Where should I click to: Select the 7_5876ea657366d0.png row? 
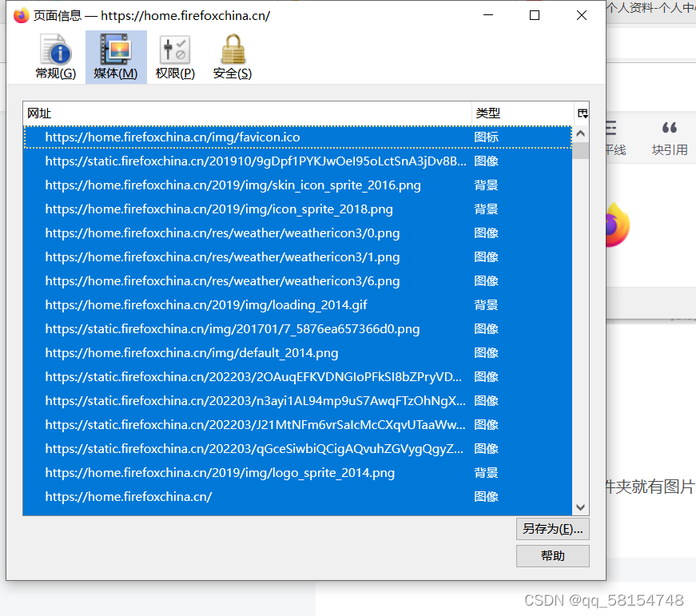[x=297, y=329]
